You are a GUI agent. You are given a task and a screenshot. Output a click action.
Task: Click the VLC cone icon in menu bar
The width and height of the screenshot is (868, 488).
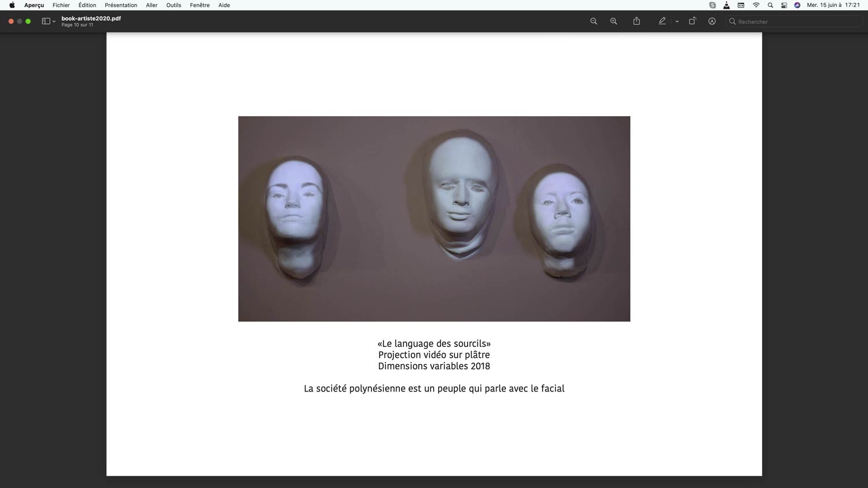click(726, 5)
